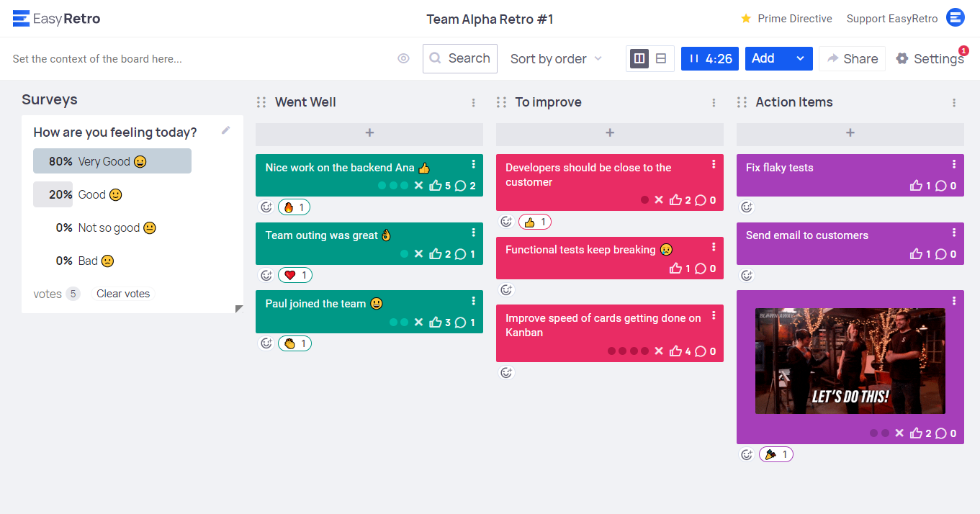
Task: Click the Search input field
Action: pos(460,59)
